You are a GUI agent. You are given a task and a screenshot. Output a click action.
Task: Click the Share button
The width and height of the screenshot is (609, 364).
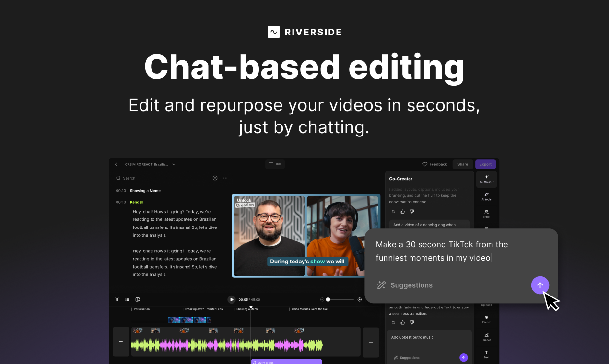coord(462,164)
